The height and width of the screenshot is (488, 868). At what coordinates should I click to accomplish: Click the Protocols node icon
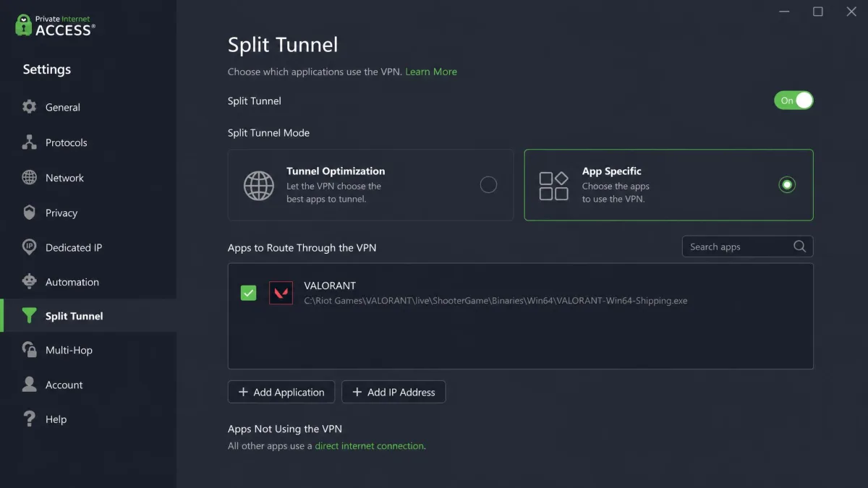pyautogui.click(x=29, y=142)
